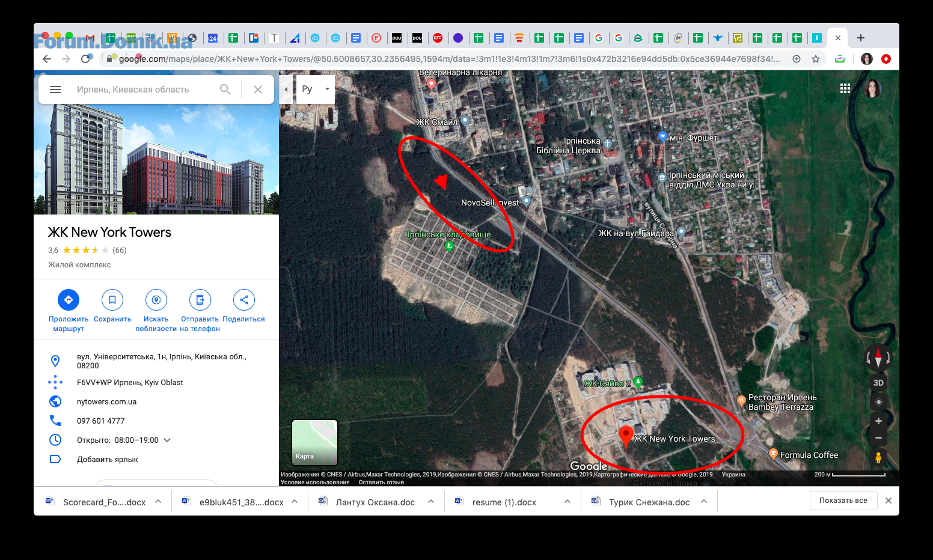The height and width of the screenshot is (560, 933).
Task: Toggle the 3D view button
Action: 878,383
